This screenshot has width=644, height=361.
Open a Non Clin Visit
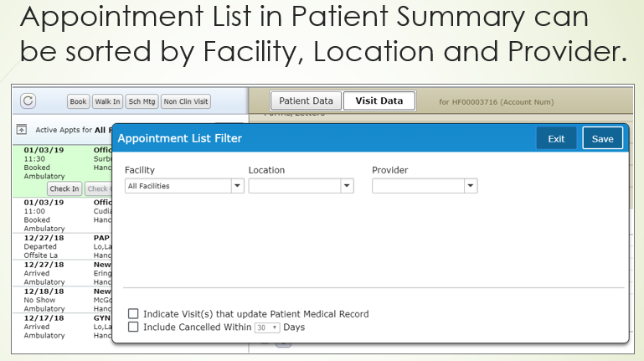[185, 101]
